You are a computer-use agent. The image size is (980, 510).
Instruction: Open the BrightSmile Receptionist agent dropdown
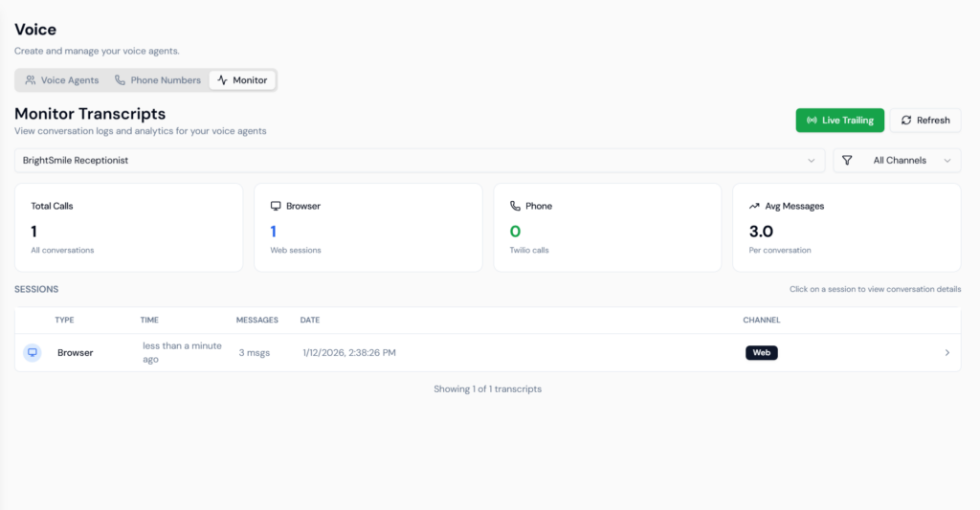tap(419, 161)
